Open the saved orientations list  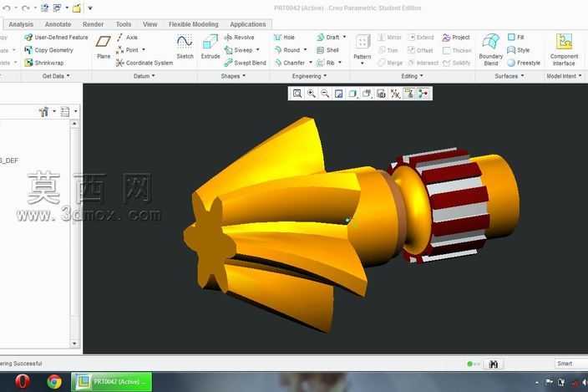tap(367, 94)
